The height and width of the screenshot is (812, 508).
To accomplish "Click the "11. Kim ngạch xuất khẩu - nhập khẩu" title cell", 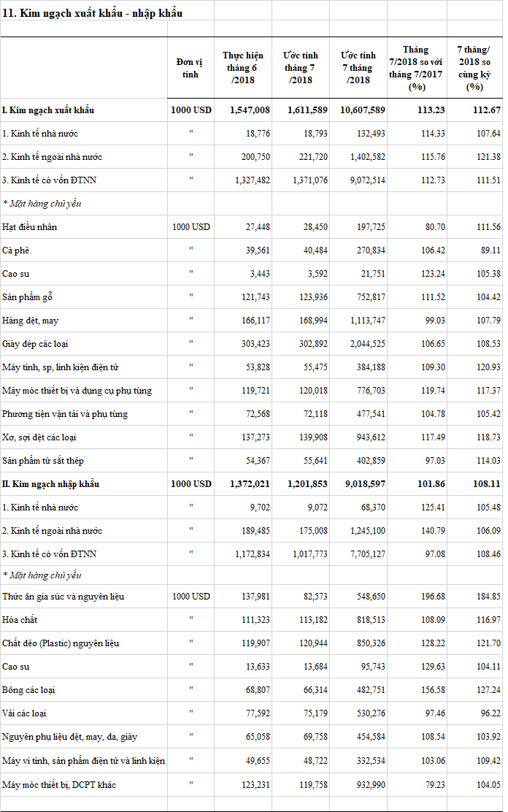I will coord(93,13).
